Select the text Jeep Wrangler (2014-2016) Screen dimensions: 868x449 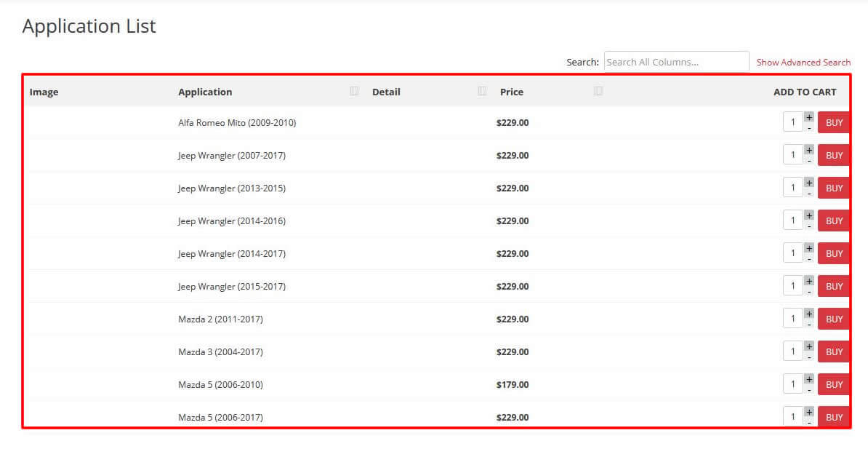tap(232, 220)
